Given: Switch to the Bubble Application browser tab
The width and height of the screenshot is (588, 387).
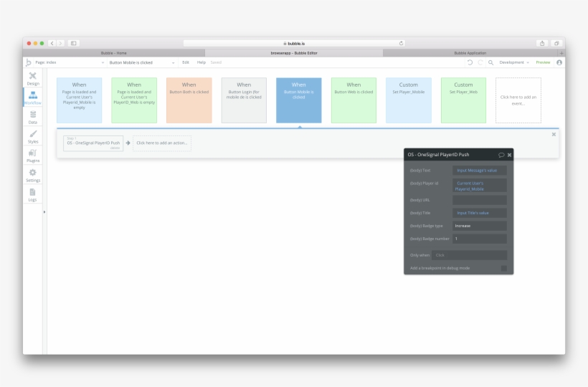Looking at the screenshot, I should [x=470, y=53].
